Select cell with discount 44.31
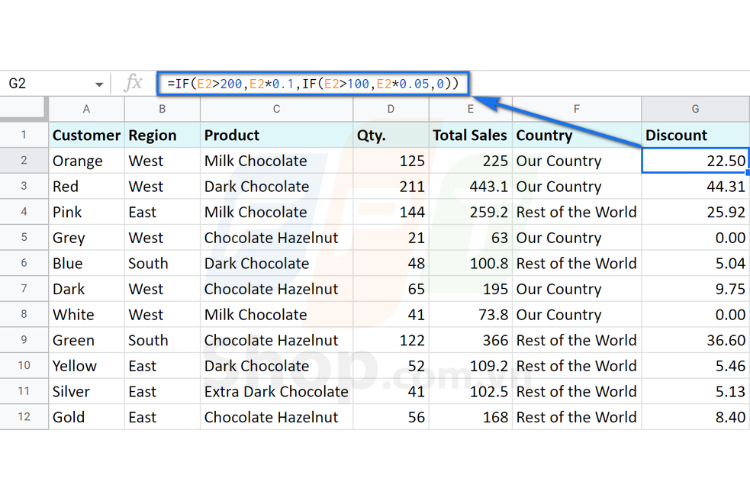Screen dimensions: 750x500 click(x=695, y=186)
